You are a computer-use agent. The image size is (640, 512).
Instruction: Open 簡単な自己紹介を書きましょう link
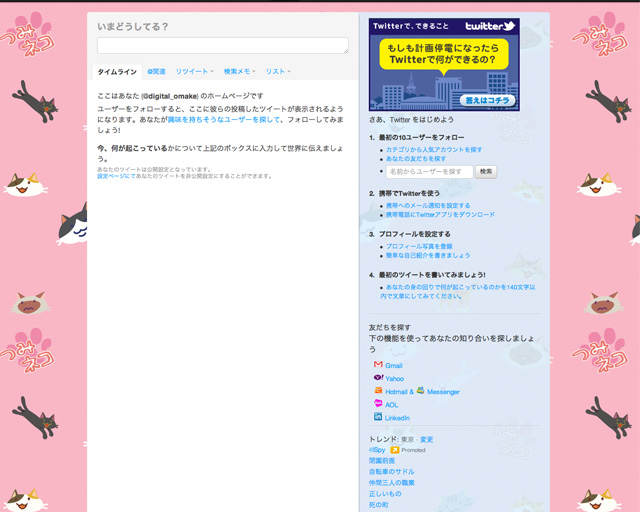(428, 255)
